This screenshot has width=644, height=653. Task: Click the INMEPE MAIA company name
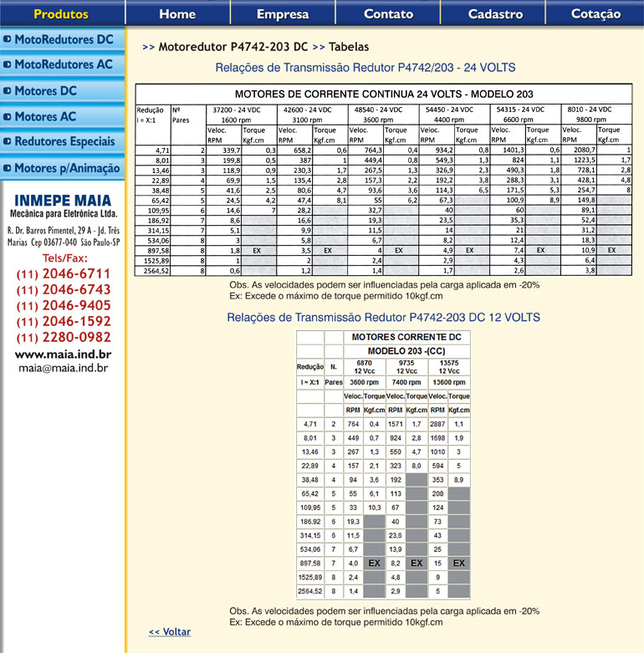64,201
